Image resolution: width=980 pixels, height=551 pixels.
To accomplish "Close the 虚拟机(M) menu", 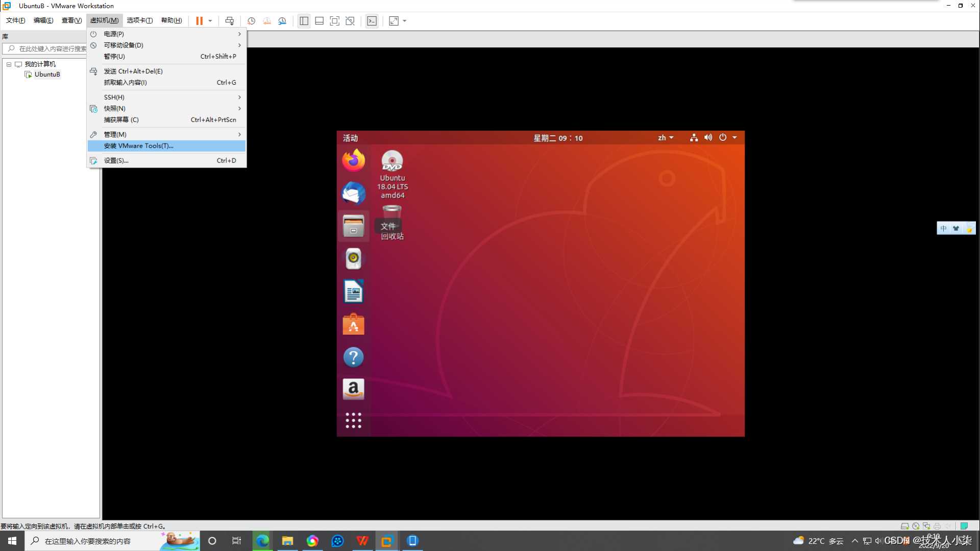I will tap(105, 20).
